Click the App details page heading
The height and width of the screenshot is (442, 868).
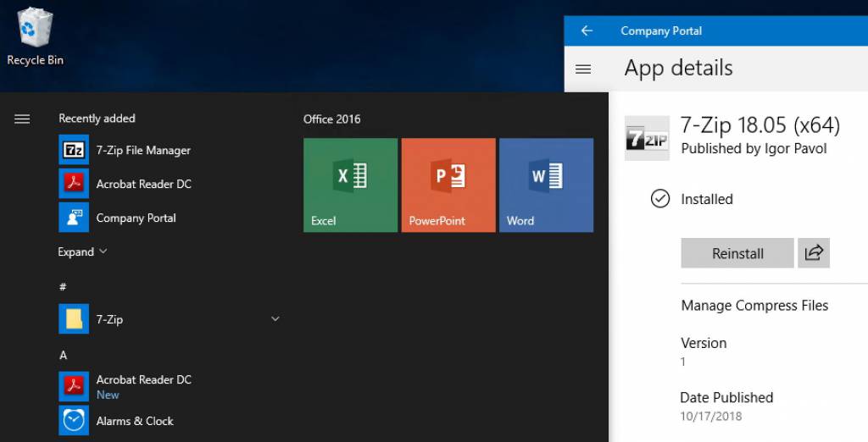pyautogui.click(x=679, y=69)
